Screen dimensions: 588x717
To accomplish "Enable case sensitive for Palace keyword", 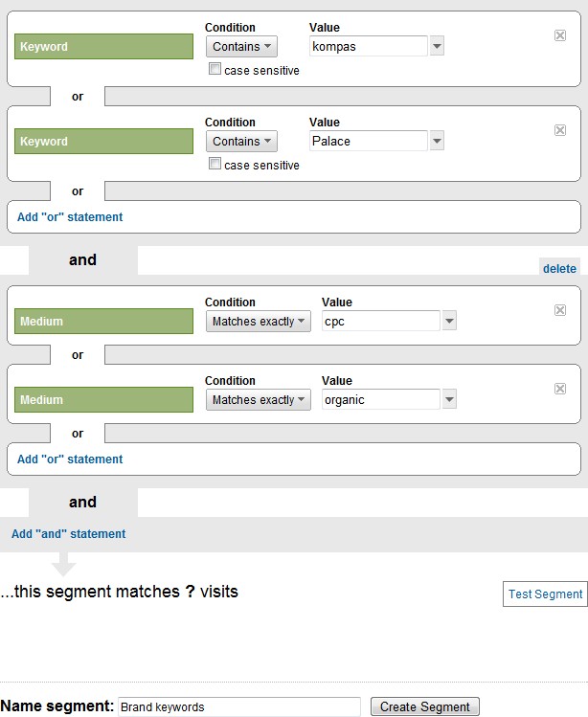I will pyautogui.click(x=215, y=165).
